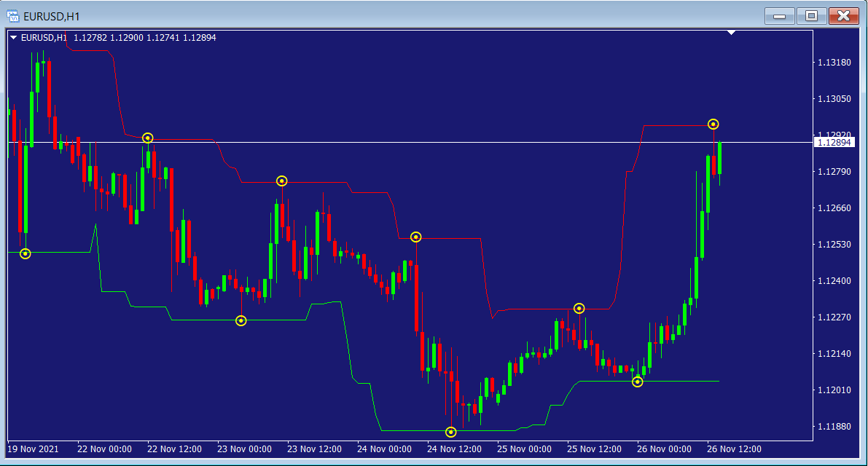868x466 pixels.
Task: Expand the EURUSD,H1 dropdown triangle in chart corner
Action: point(14,37)
